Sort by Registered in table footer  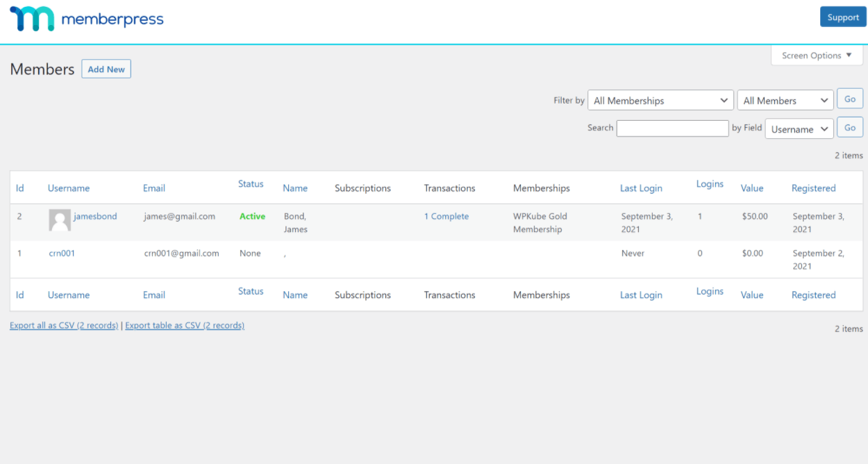click(x=814, y=295)
